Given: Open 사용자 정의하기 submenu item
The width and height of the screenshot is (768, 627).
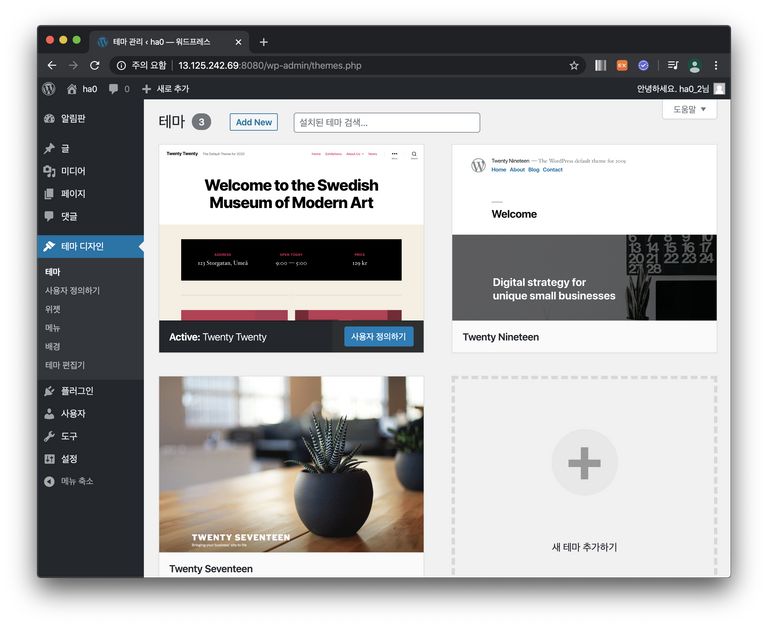Looking at the screenshot, I should click(72, 290).
